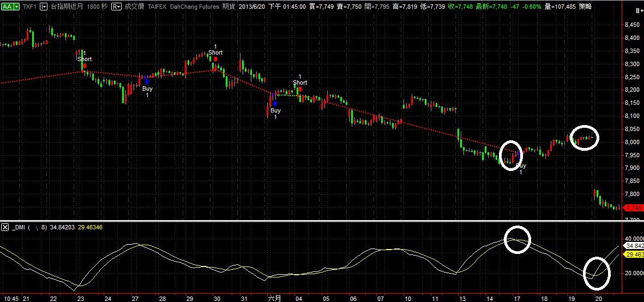Click the white 34.842 DMI value marker
The image size is (644, 302).
633,246
